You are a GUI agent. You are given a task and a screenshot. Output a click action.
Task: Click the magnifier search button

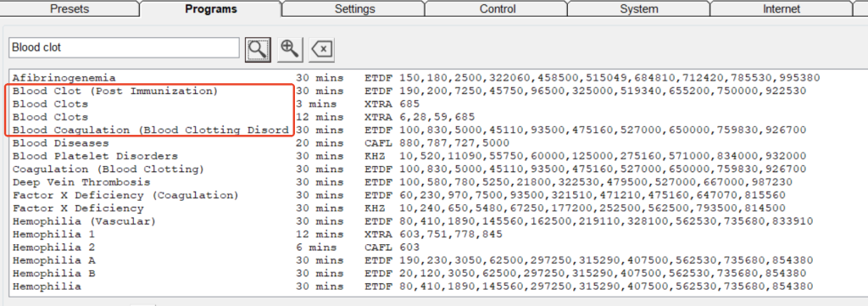pos(258,49)
